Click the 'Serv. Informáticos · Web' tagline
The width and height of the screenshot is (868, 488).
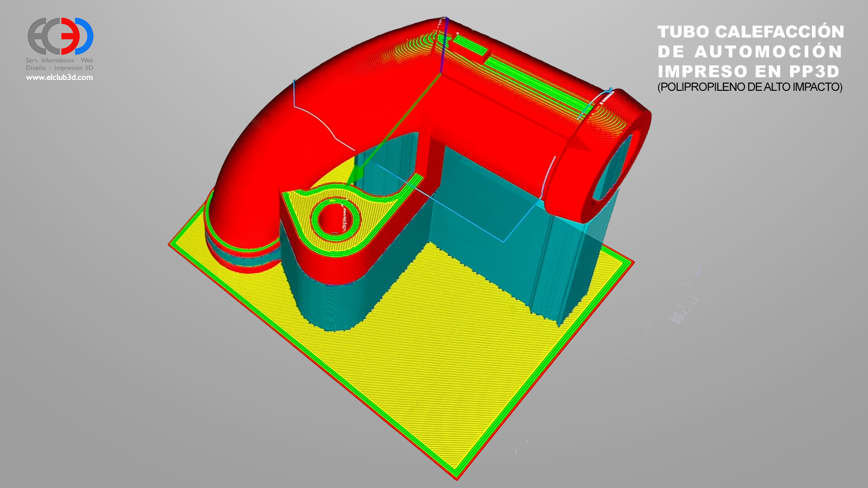(59, 60)
